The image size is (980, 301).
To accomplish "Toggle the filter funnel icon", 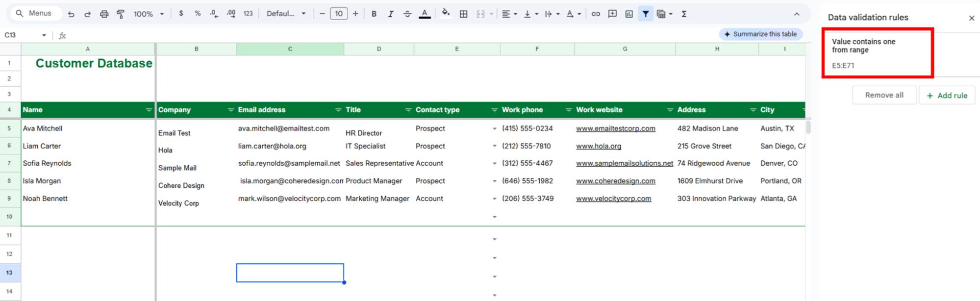I will [x=646, y=14].
